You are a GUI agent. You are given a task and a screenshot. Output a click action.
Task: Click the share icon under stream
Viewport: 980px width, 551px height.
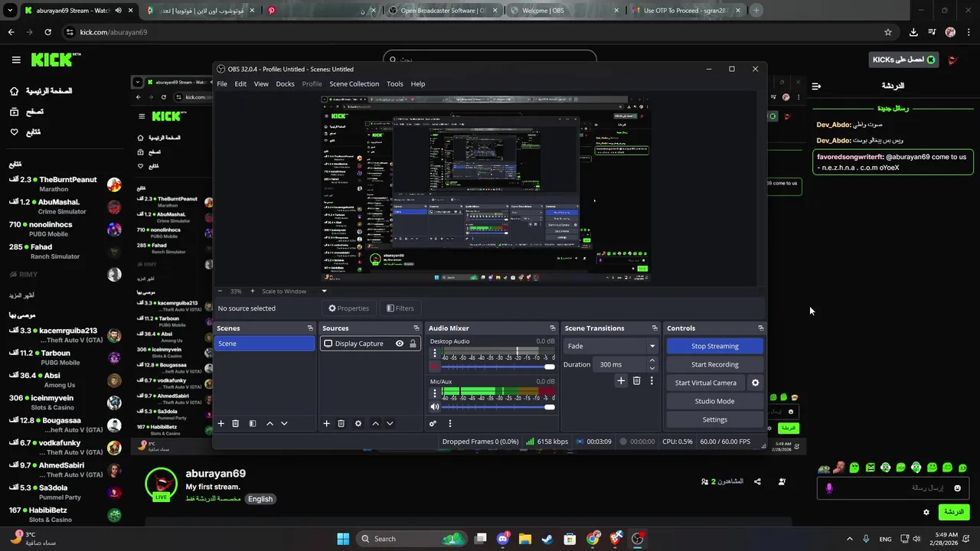[x=757, y=481]
